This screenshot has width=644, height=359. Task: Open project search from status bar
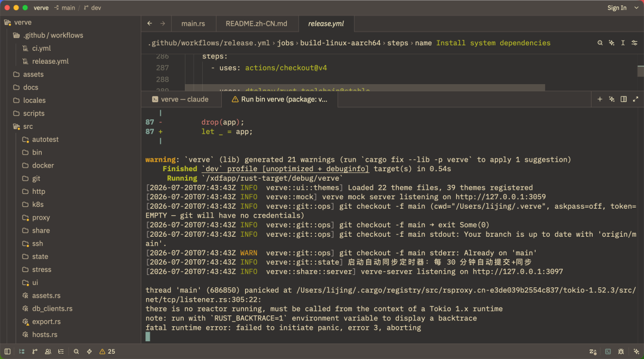click(76, 351)
